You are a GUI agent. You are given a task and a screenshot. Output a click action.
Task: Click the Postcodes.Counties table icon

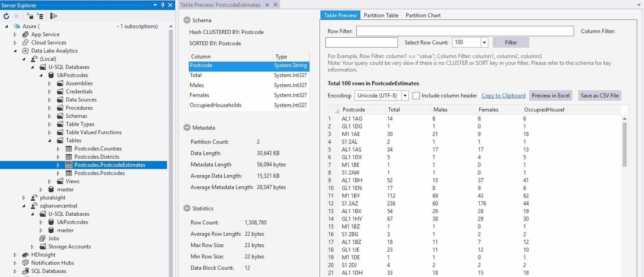68,149
